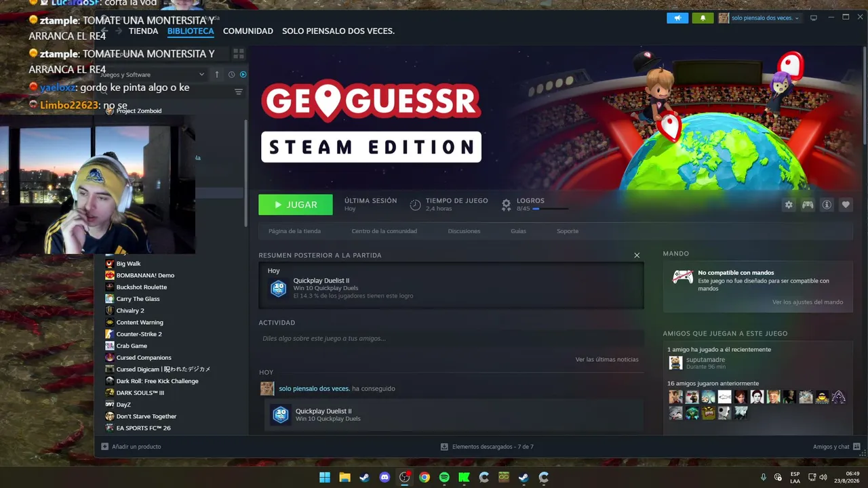
Task: Open the BIBLIOTECA tab
Action: tap(191, 31)
